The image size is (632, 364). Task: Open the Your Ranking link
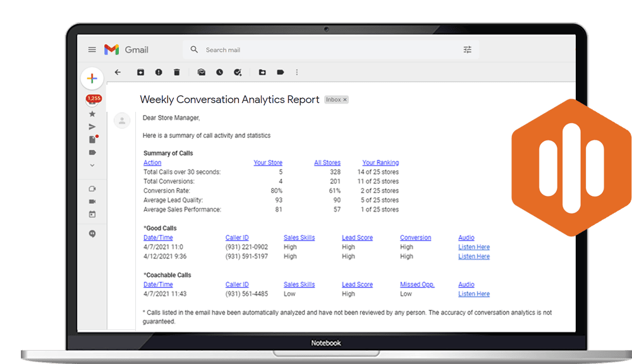tap(380, 162)
